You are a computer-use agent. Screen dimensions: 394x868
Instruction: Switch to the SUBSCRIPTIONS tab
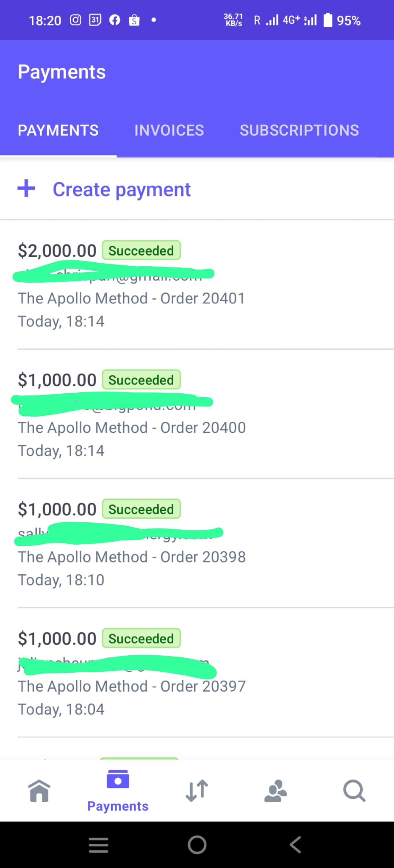[299, 130]
